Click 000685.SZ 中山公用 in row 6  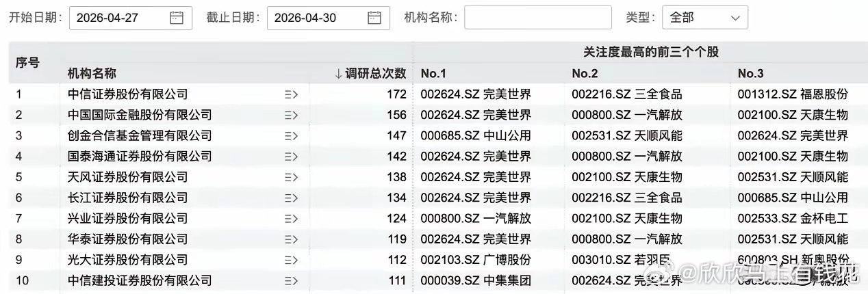793,198
